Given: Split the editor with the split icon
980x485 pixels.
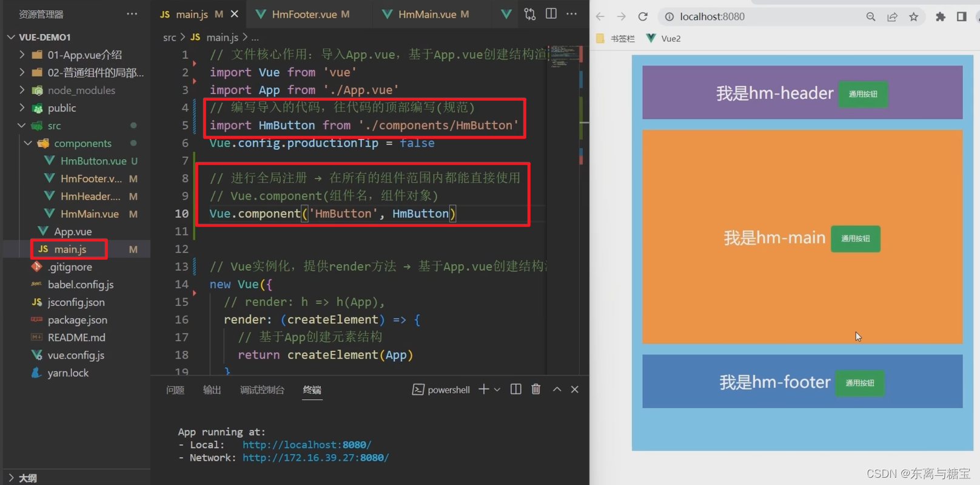Looking at the screenshot, I should pyautogui.click(x=551, y=14).
